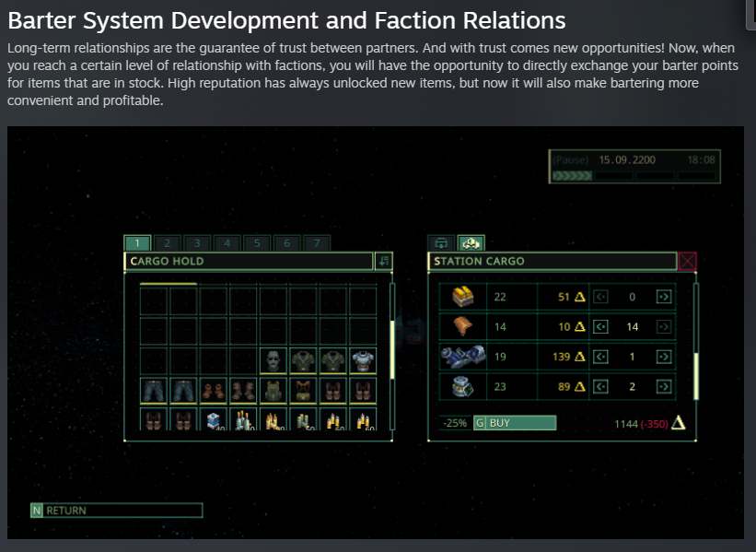This screenshot has height=552, width=756.
Task: Decrease buy quantity for the golden crate
Action: [x=600, y=297]
